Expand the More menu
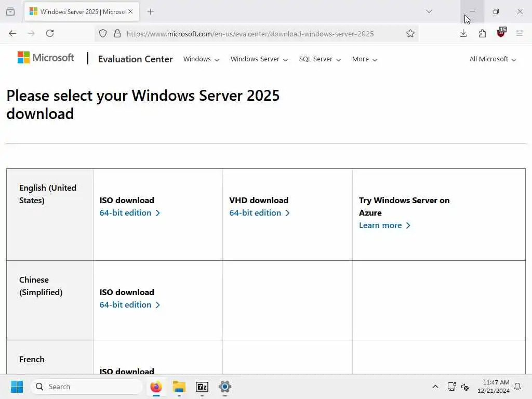The width and height of the screenshot is (532, 399). pos(365,59)
